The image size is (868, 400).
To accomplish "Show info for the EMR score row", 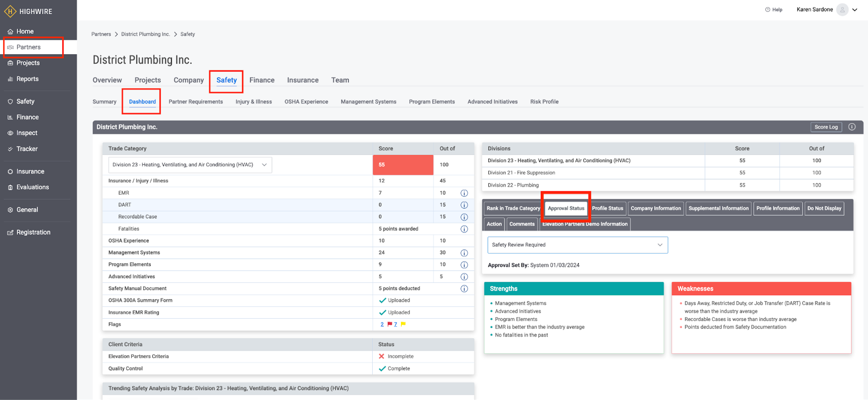I will (x=464, y=193).
